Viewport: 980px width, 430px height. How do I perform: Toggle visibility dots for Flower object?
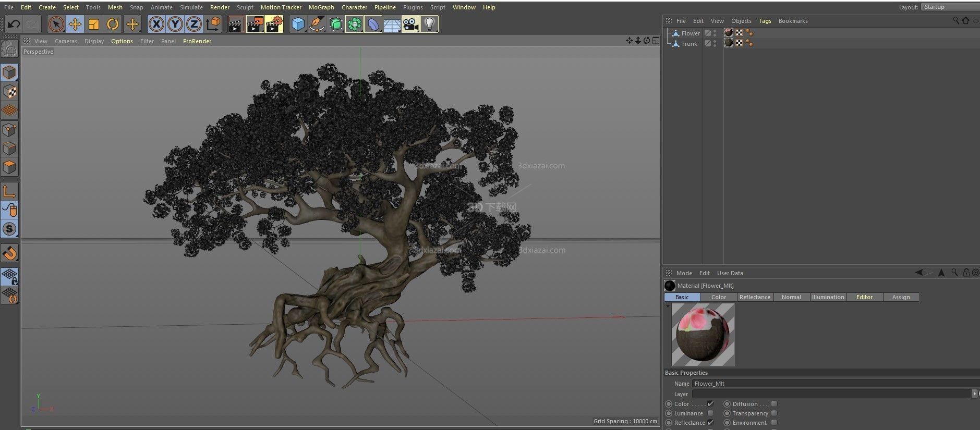coord(715,33)
